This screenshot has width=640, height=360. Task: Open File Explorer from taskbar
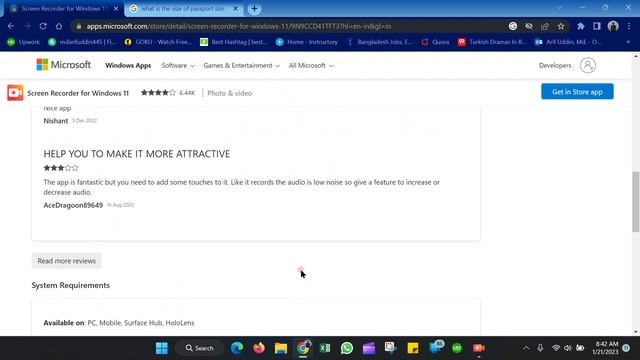pyautogui.click(x=281, y=348)
